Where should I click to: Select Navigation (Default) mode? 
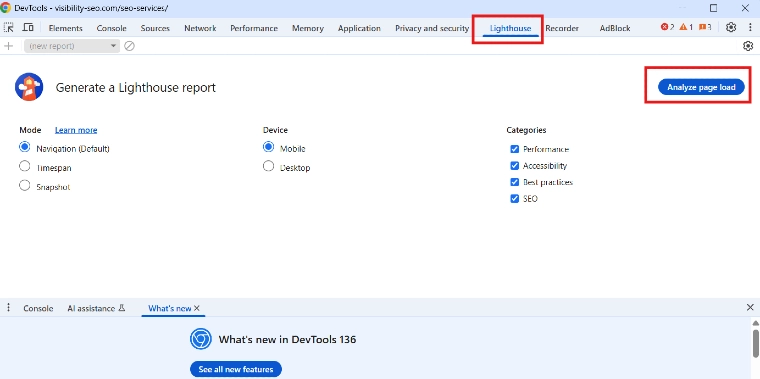click(24, 147)
